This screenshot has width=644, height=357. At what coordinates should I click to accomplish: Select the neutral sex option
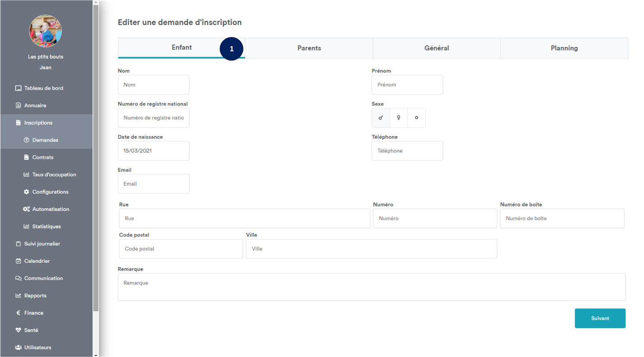pyautogui.click(x=416, y=118)
